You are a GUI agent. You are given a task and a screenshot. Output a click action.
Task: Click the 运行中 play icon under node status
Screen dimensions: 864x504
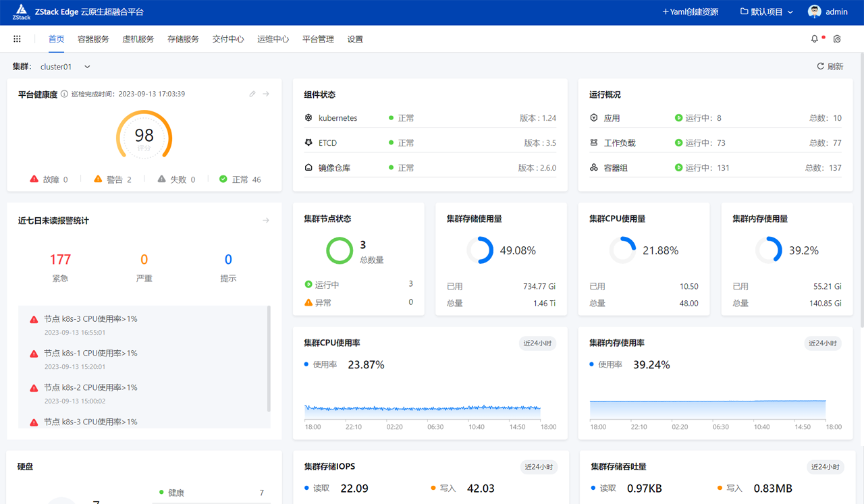(x=308, y=285)
